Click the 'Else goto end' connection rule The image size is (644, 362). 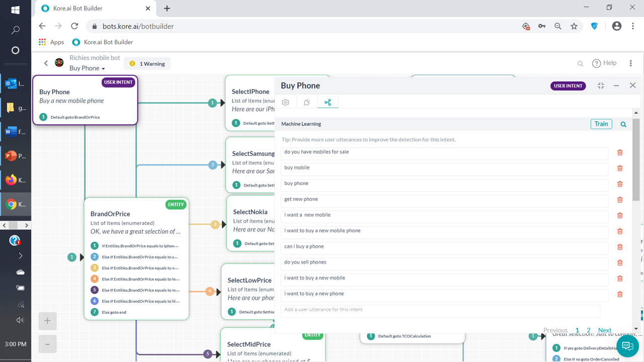click(x=114, y=312)
